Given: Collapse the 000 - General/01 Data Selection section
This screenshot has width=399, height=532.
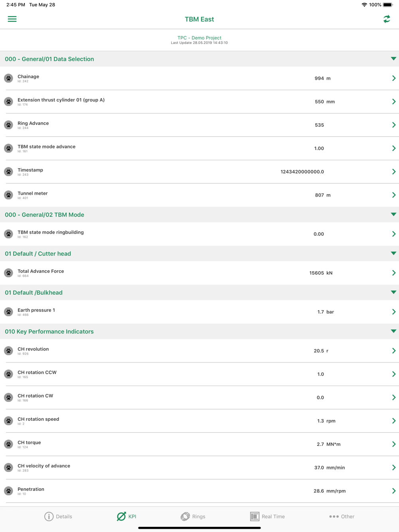Looking at the screenshot, I should [x=393, y=59].
